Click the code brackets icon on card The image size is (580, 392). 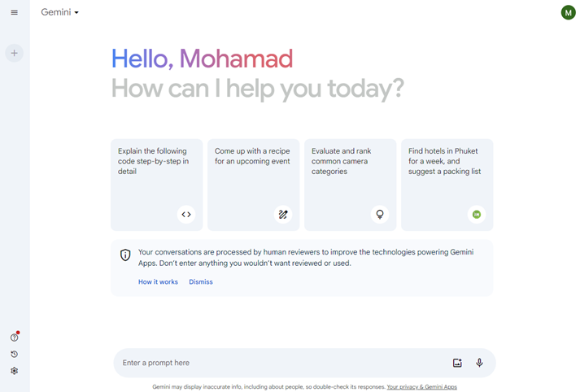tap(186, 215)
